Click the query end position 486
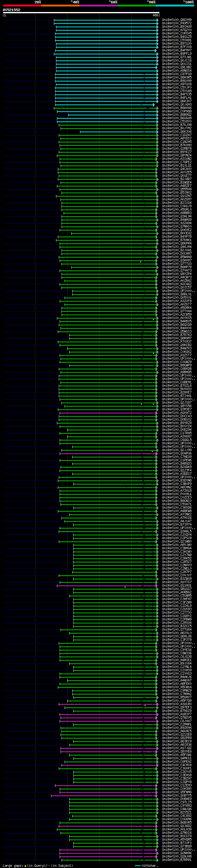Image resolution: width=197 pixels, height=868 pixels. tap(155, 15)
